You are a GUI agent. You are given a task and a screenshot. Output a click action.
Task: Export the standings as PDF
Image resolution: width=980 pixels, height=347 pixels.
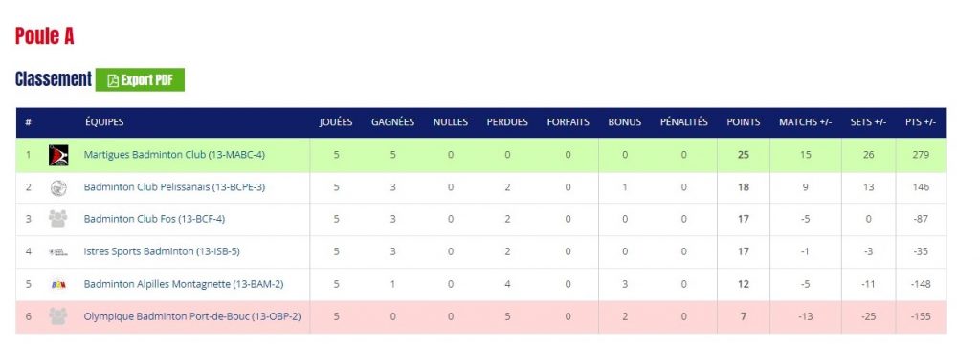[140, 80]
